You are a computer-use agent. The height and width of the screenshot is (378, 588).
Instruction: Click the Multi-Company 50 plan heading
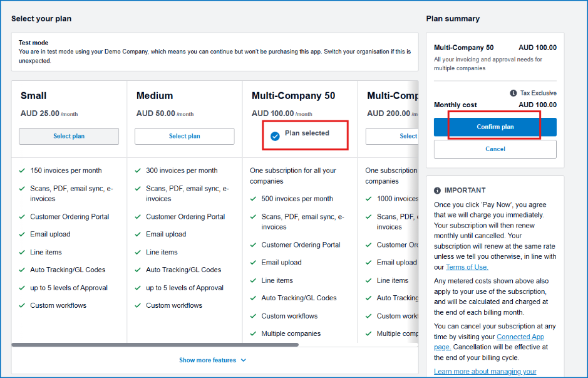coord(293,96)
